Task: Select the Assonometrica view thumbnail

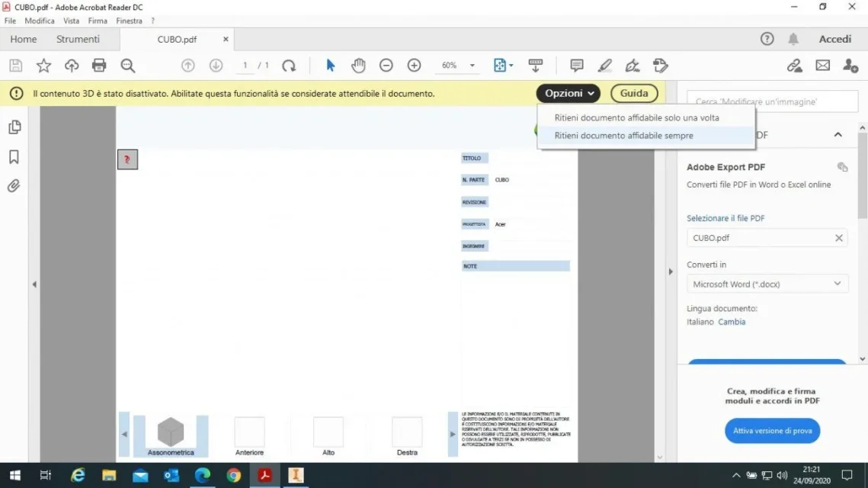Action: pyautogui.click(x=171, y=436)
